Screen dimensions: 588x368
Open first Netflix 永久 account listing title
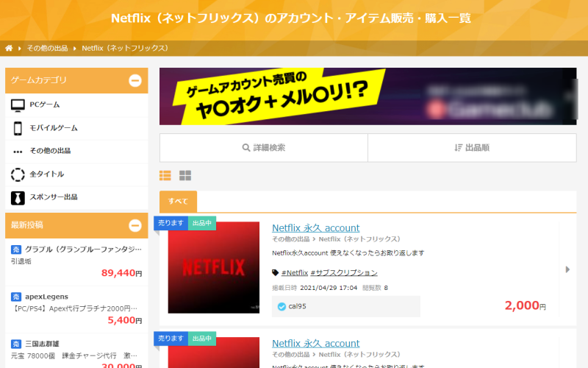(x=316, y=228)
